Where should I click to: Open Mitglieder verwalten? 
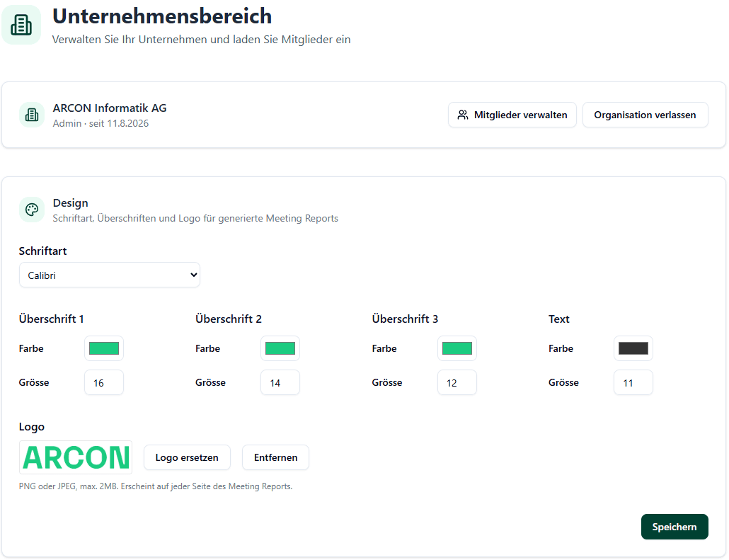[x=512, y=115]
